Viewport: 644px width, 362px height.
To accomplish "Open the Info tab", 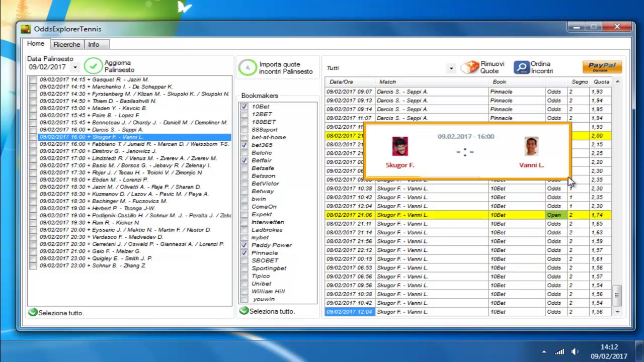I will coord(94,44).
